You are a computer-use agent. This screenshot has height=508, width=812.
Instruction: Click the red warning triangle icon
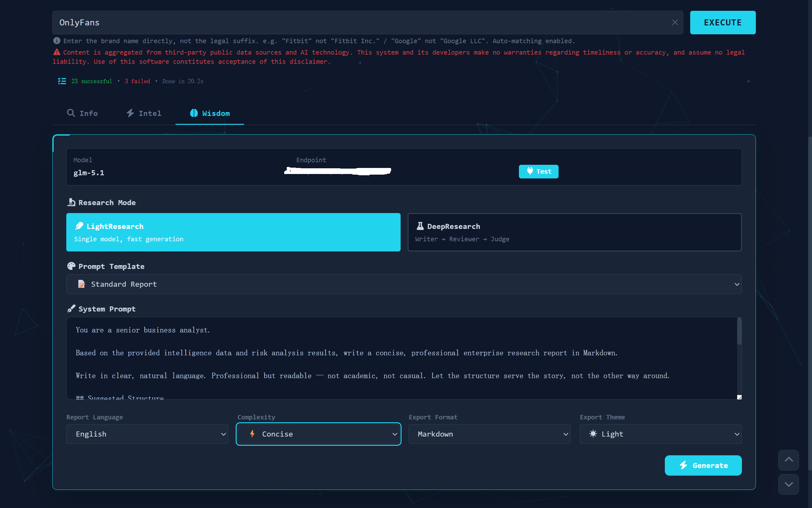[x=57, y=52]
